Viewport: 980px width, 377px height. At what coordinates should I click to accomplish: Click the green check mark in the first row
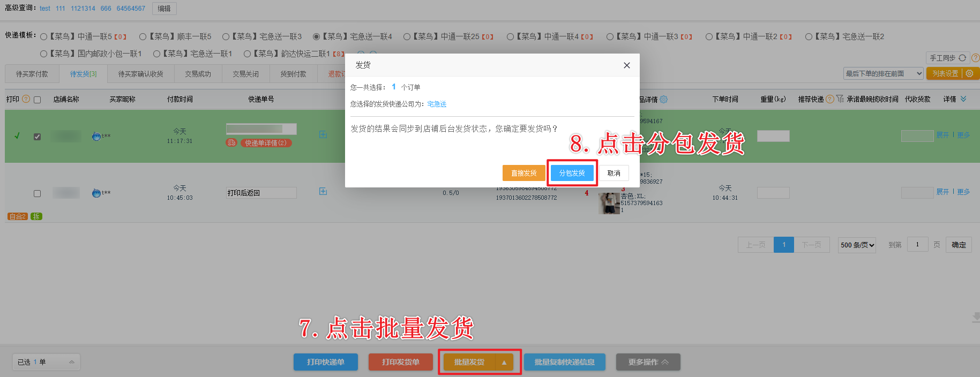pos(17,136)
